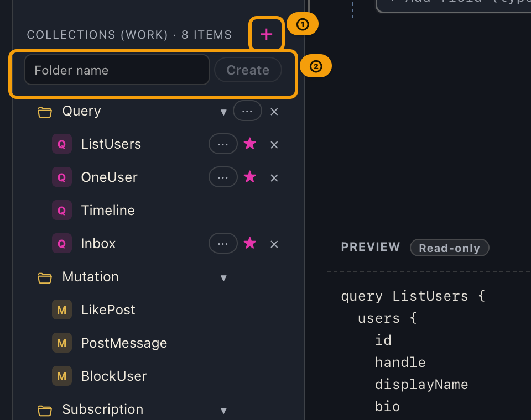Click the 'displayName' field in preview

(x=421, y=385)
